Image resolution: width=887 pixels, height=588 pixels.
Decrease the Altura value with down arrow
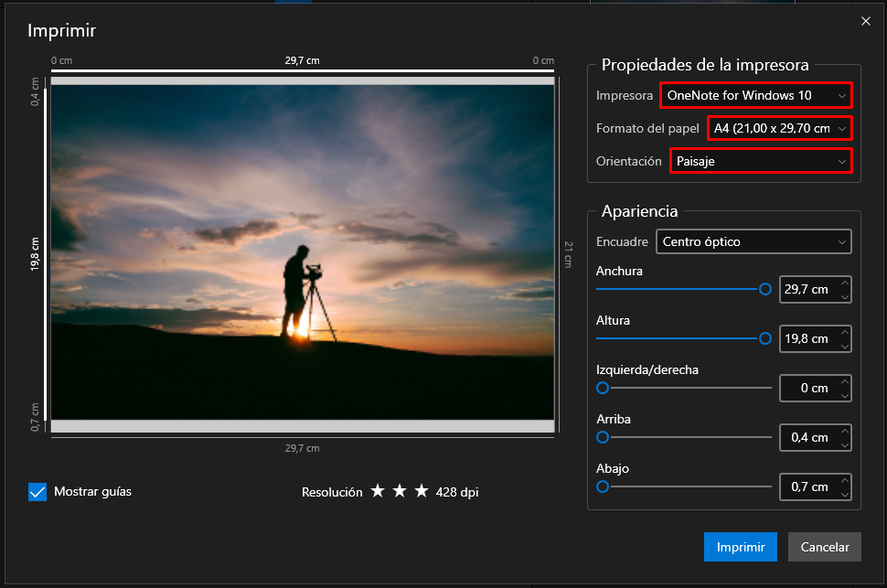point(844,346)
